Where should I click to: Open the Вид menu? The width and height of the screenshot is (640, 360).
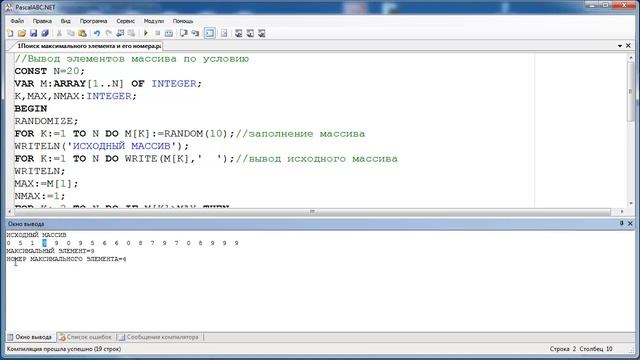point(65,21)
